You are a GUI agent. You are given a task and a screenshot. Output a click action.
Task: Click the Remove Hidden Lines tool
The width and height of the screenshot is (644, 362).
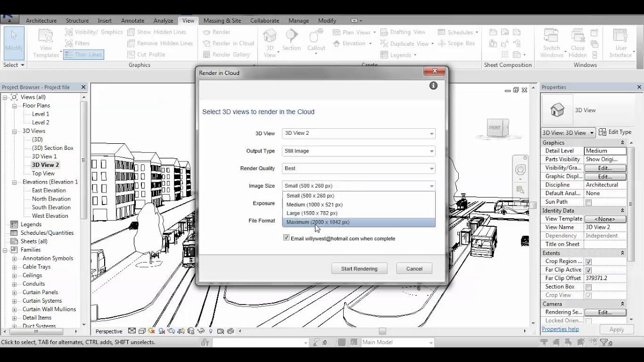click(159, 43)
